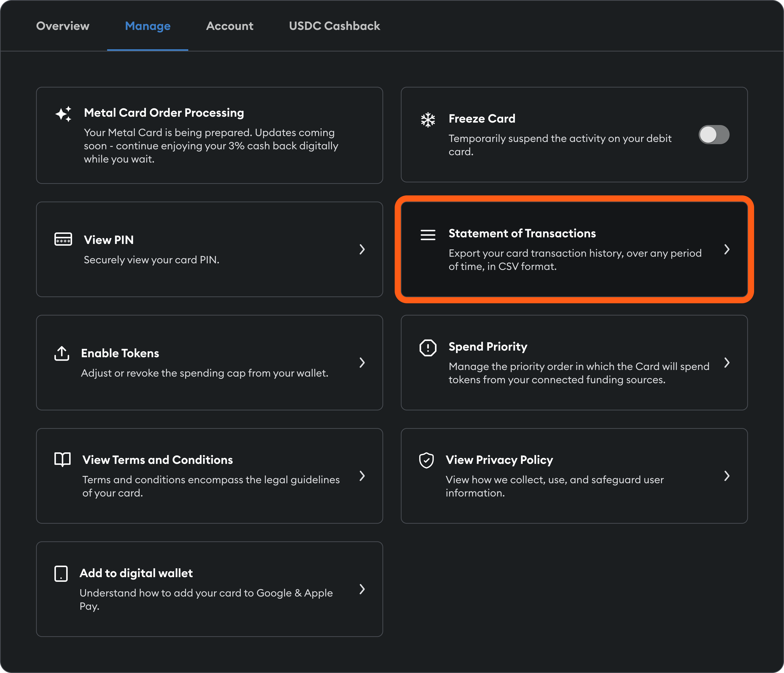Click 'View how we collect, use' description

pyautogui.click(x=554, y=486)
